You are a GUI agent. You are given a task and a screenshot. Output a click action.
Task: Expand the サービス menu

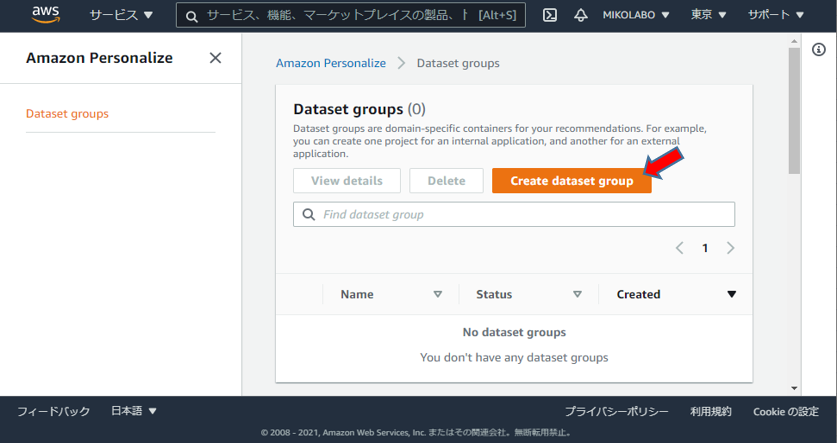121,15
